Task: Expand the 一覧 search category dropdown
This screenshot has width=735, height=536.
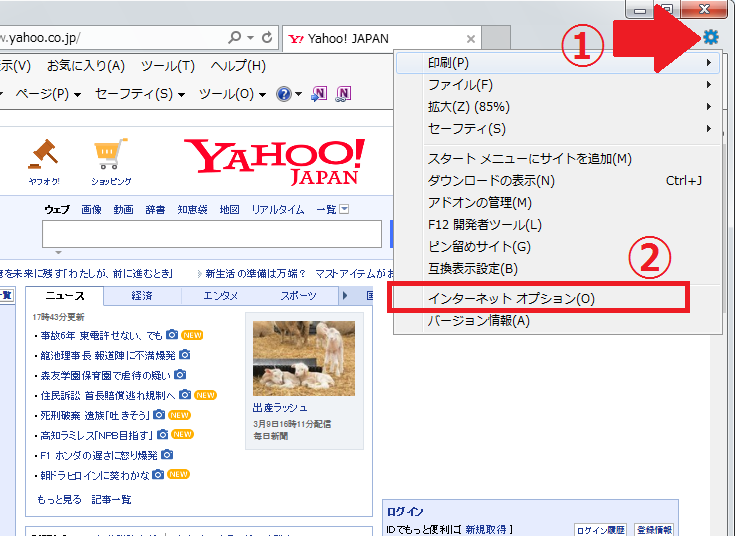Action: pos(344,209)
